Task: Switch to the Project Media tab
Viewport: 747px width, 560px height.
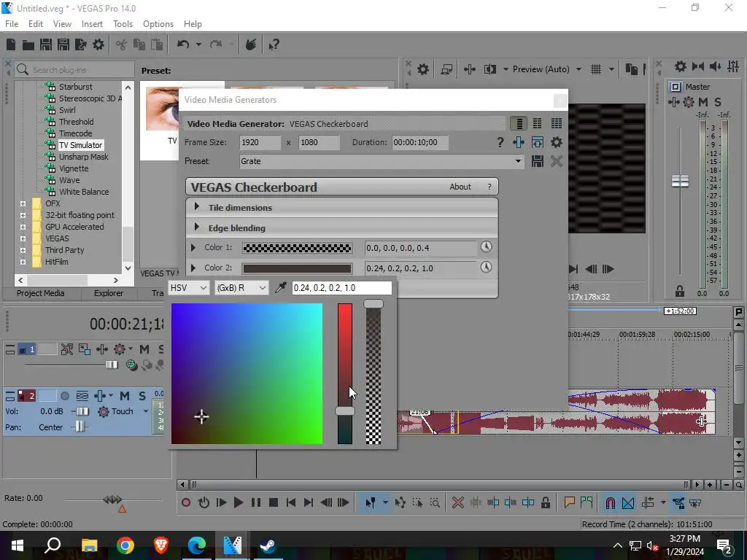Action: pos(41,293)
